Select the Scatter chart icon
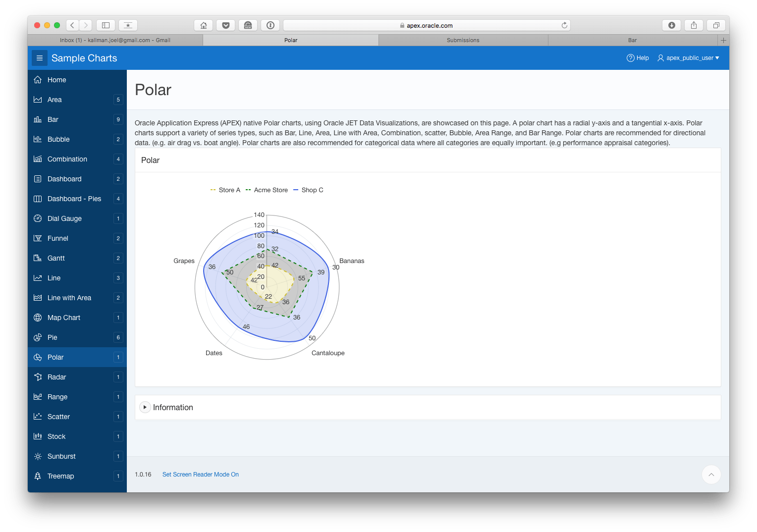This screenshot has width=757, height=532. point(38,417)
